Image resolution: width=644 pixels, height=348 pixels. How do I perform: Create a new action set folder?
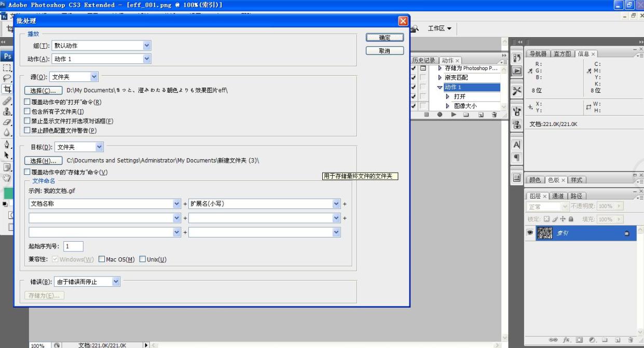point(467,114)
